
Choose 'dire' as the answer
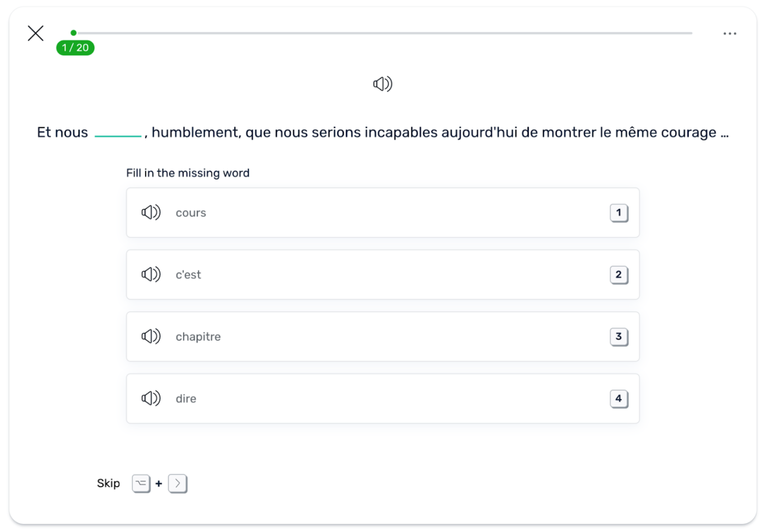click(x=383, y=398)
